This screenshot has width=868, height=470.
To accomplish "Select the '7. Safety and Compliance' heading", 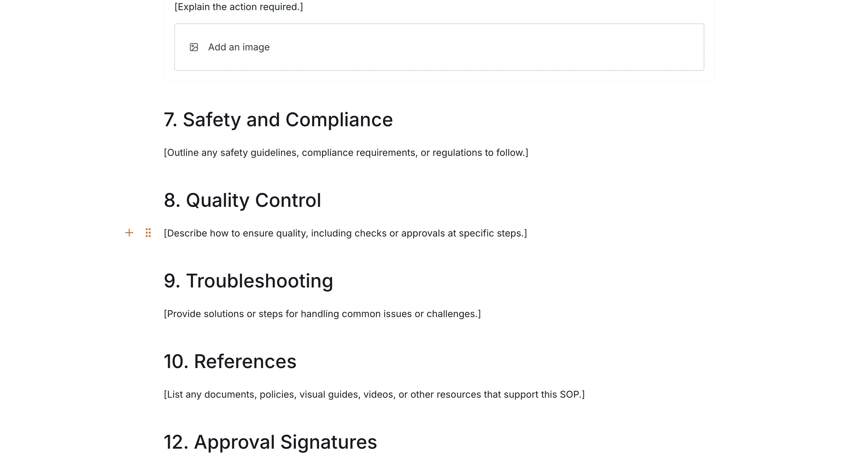I will (278, 120).
